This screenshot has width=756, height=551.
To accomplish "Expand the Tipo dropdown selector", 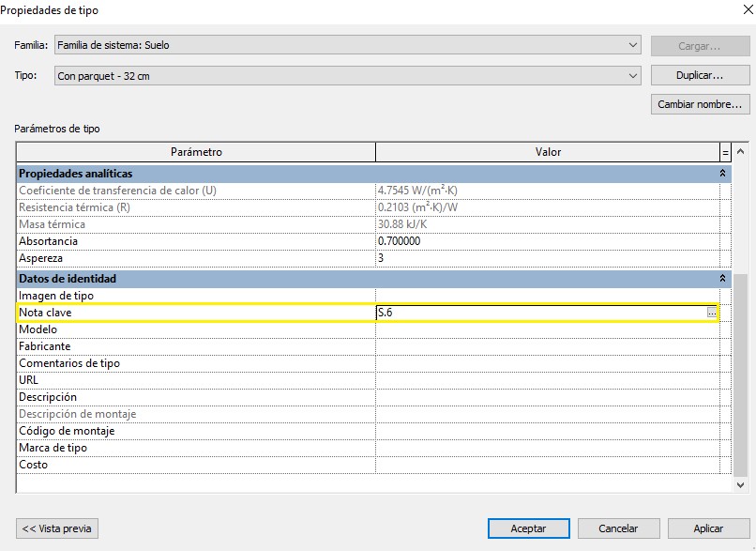I will 633,76.
